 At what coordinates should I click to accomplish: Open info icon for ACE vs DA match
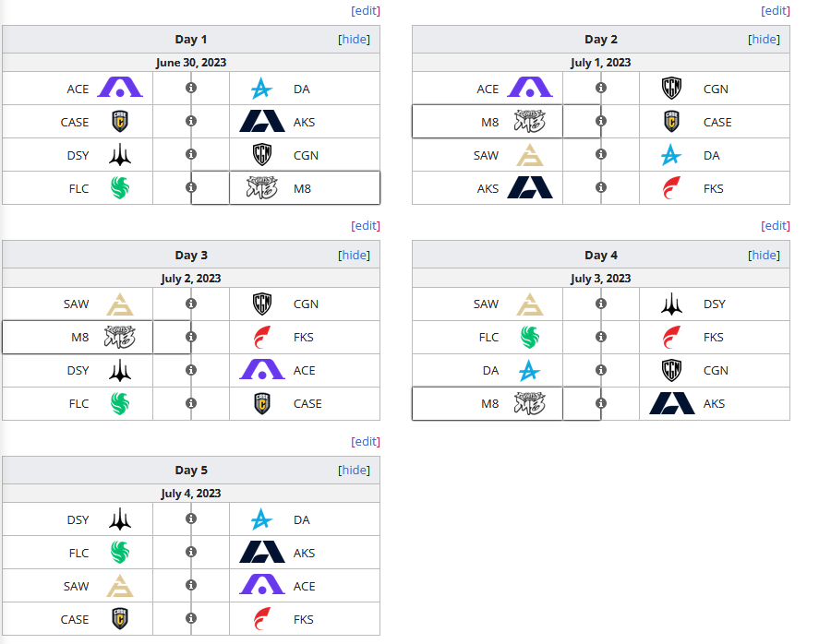point(191,89)
